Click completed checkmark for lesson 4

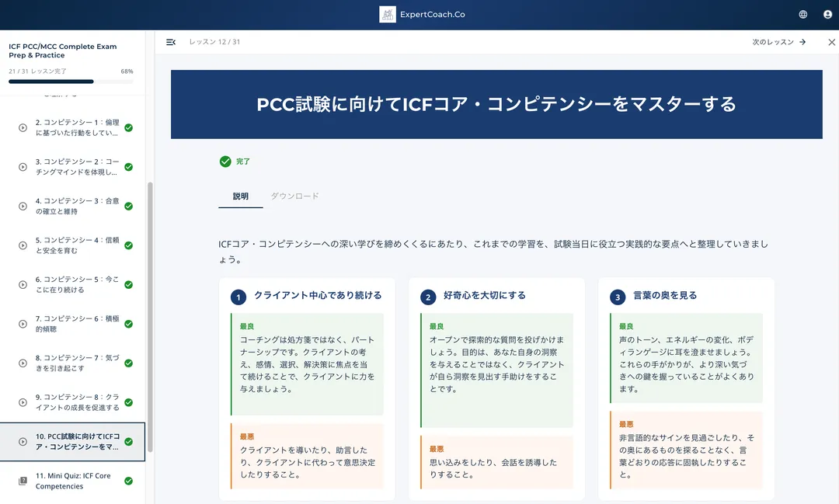(128, 206)
